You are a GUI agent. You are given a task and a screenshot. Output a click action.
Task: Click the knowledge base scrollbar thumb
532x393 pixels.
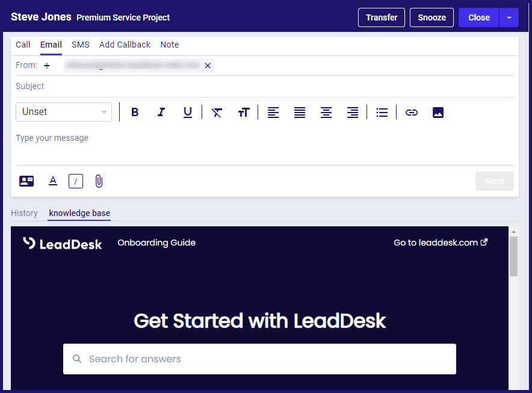point(514,256)
